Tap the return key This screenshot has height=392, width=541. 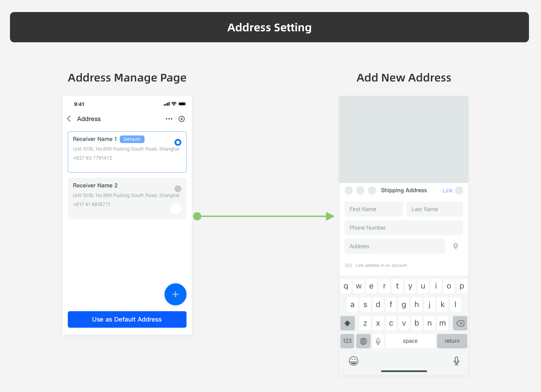452,341
